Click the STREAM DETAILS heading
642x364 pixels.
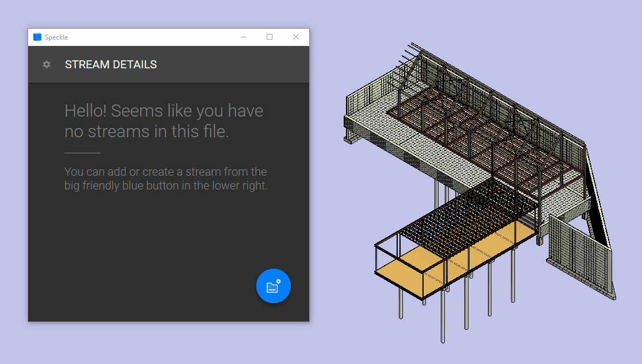click(111, 65)
